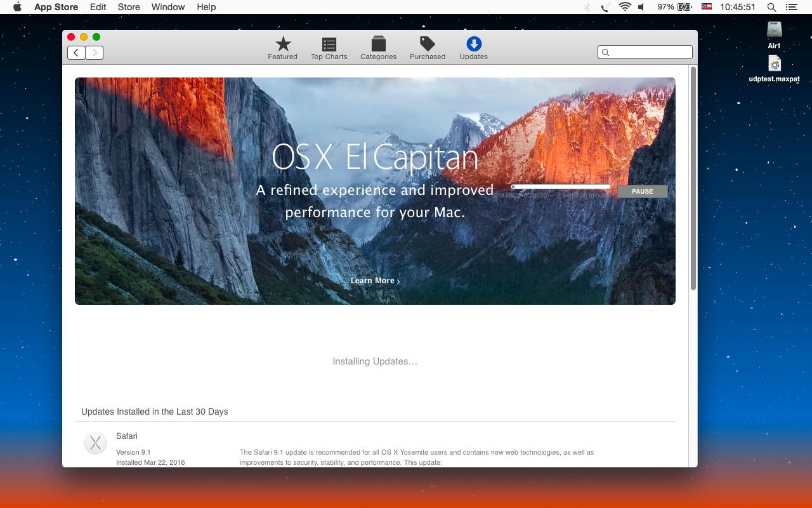
Task: Click the El Capitan download progress bar
Action: click(561, 187)
